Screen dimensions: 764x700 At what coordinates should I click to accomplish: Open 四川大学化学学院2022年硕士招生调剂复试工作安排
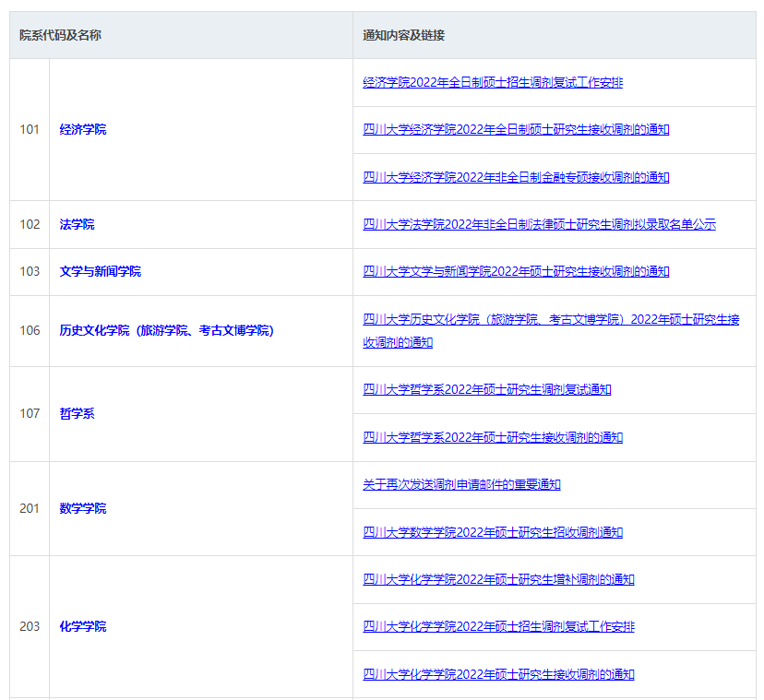[x=498, y=626]
